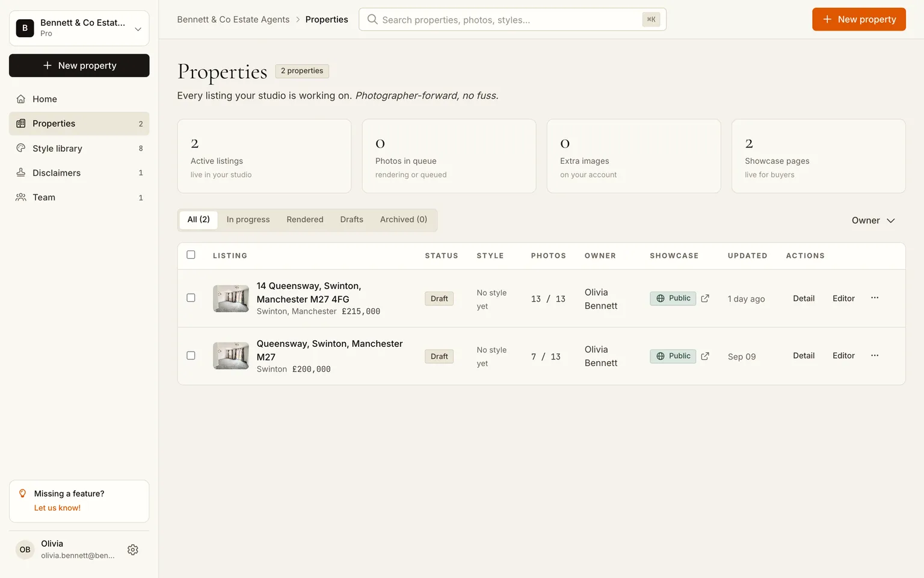Click Bennett & Co Estate Agents breadcrumb
This screenshot has width=924, height=578.
click(x=233, y=19)
